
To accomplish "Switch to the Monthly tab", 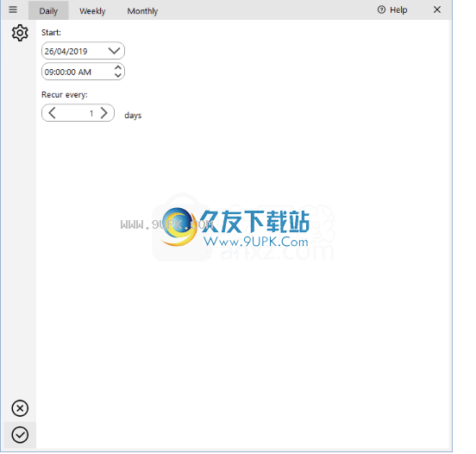I will [x=142, y=11].
